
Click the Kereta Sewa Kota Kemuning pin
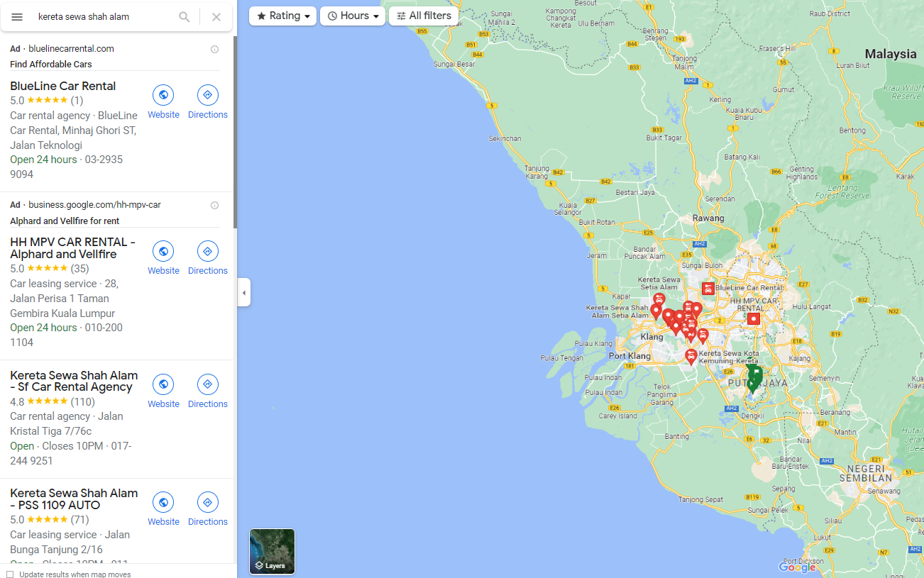click(x=691, y=357)
